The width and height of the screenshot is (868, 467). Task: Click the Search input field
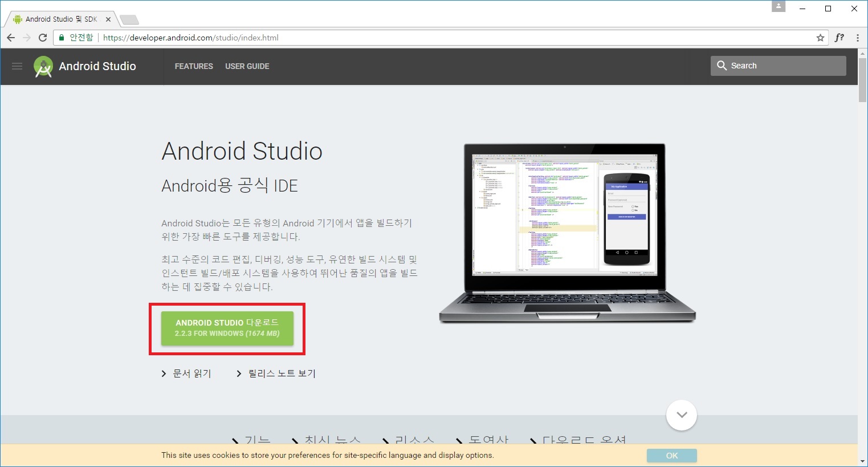point(787,66)
